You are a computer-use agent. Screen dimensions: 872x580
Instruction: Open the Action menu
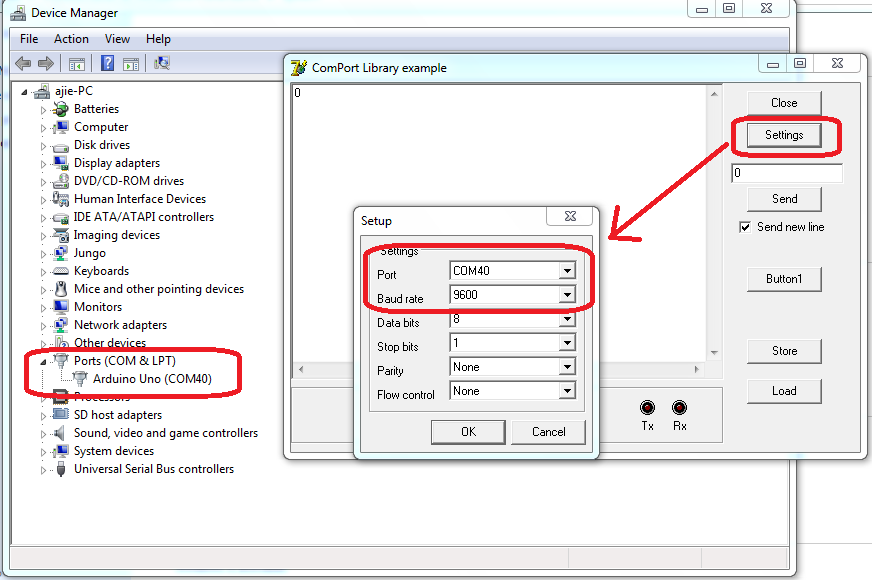tap(71, 39)
